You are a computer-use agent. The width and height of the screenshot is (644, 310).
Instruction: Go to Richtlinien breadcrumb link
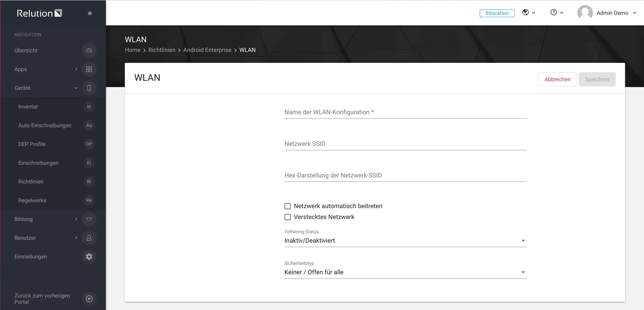point(162,50)
